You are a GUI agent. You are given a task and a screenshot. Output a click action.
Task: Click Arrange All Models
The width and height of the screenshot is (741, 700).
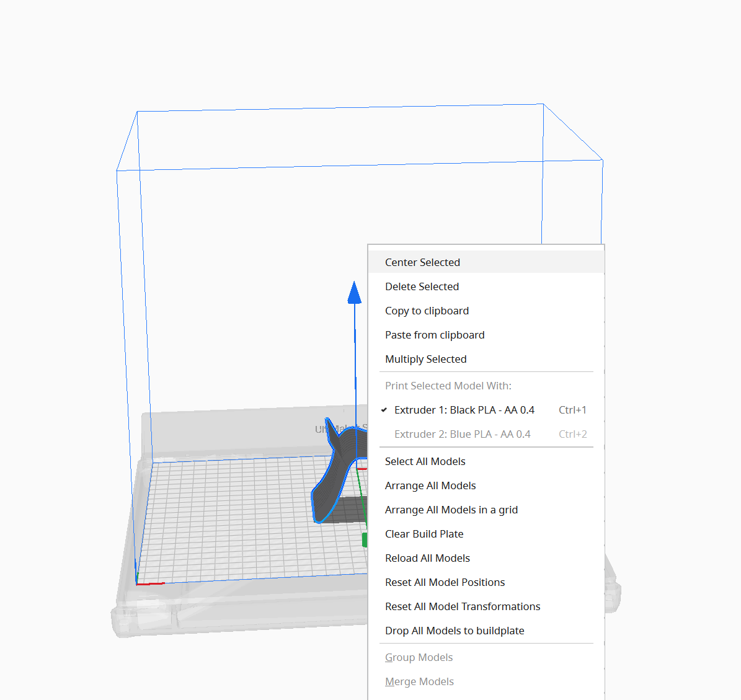click(486, 485)
